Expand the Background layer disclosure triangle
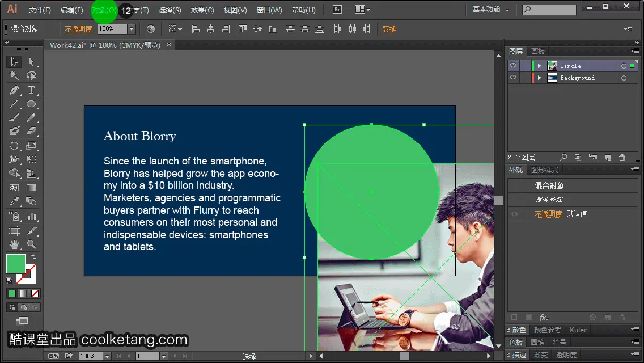The width and height of the screenshot is (644, 363). tap(540, 78)
